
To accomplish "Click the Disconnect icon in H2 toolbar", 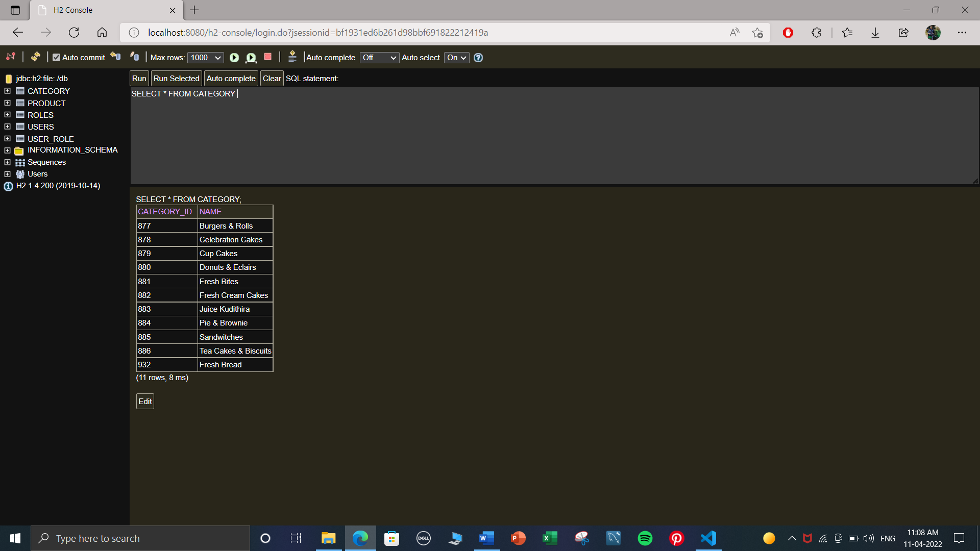I will [x=11, y=57].
